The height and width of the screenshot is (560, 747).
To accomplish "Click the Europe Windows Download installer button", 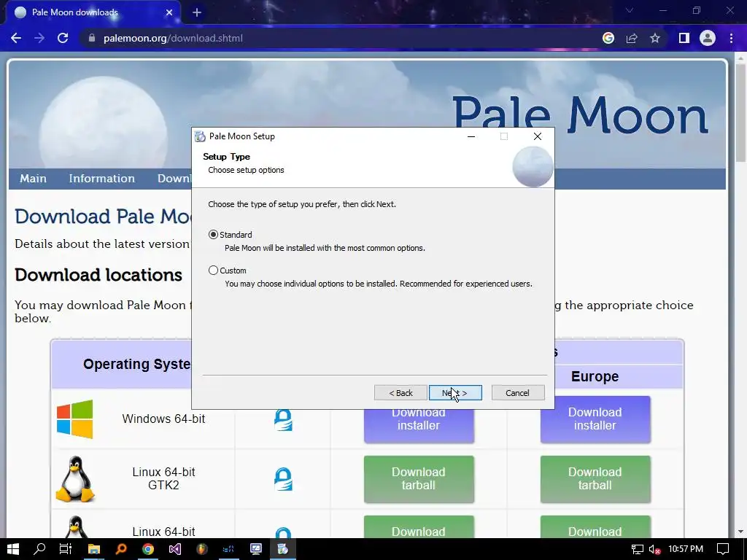I will point(595,419).
